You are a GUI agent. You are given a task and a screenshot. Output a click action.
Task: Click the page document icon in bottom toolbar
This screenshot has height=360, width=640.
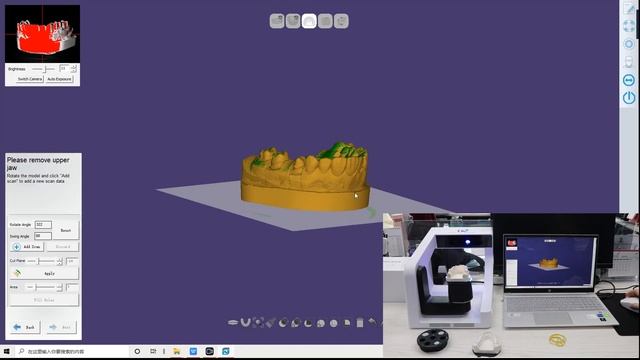point(347,323)
